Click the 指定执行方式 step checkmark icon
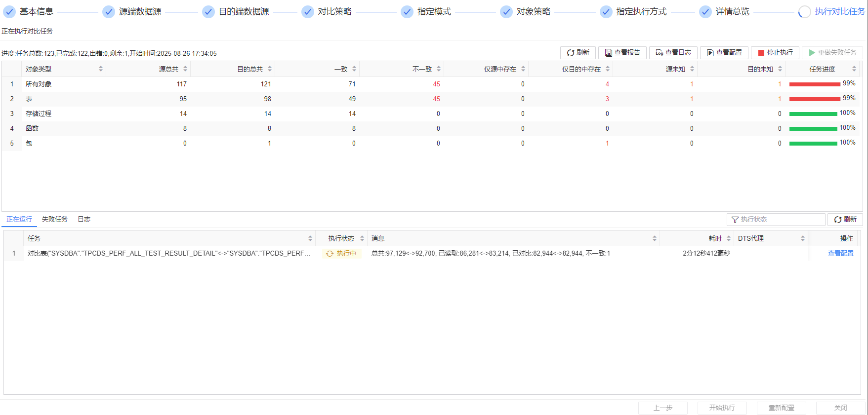Screen dimensions: 868x415 (x=606, y=12)
